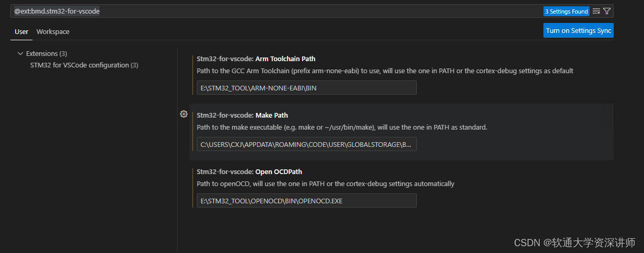The width and height of the screenshot is (644, 253).
Task: Switch to the Workspace settings tab
Action: point(53,31)
